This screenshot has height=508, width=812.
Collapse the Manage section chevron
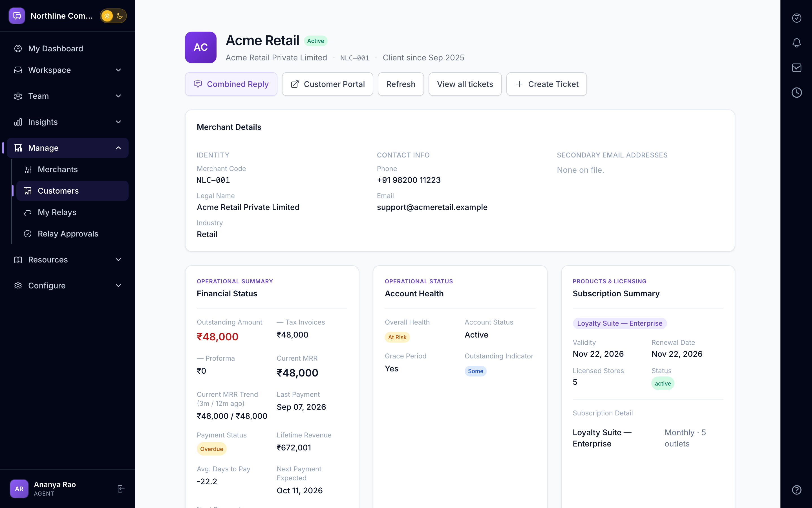[118, 148]
